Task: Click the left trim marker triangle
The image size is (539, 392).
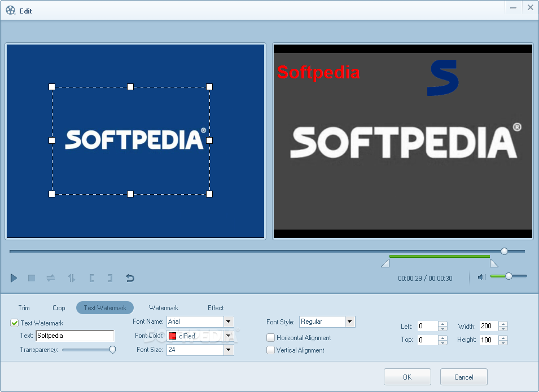Action: (385, 263)
